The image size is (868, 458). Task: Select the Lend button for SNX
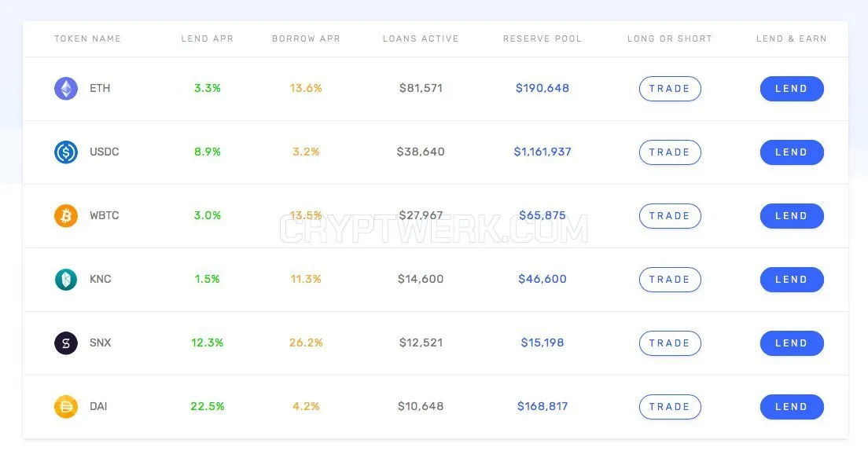792,343
